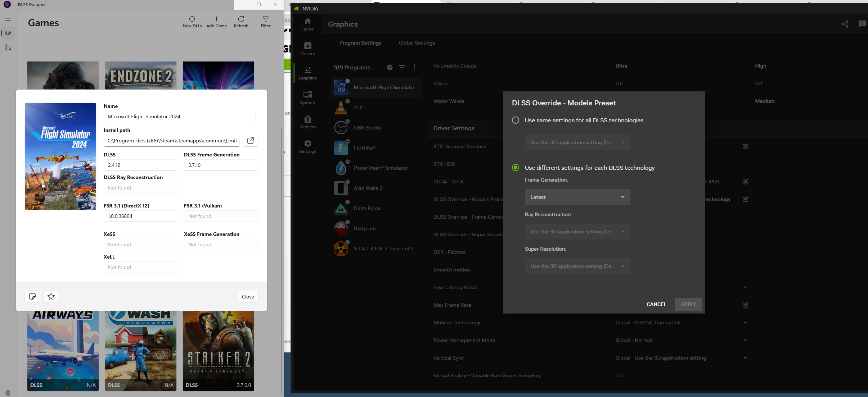Open DLSS Swapper settings gear
This screenshot has height=397, width=868.
point(8,393)
